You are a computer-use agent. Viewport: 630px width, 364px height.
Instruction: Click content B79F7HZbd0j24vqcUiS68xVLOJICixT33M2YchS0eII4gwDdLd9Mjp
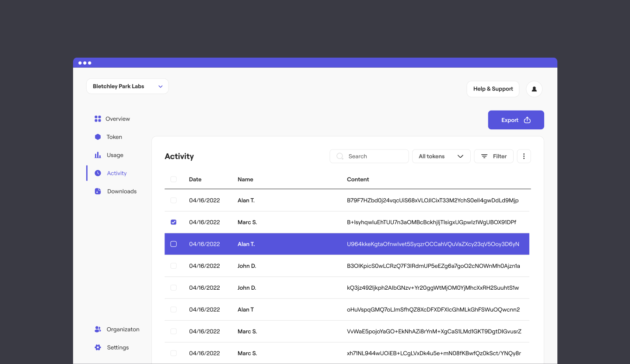(x=433, y=200)
